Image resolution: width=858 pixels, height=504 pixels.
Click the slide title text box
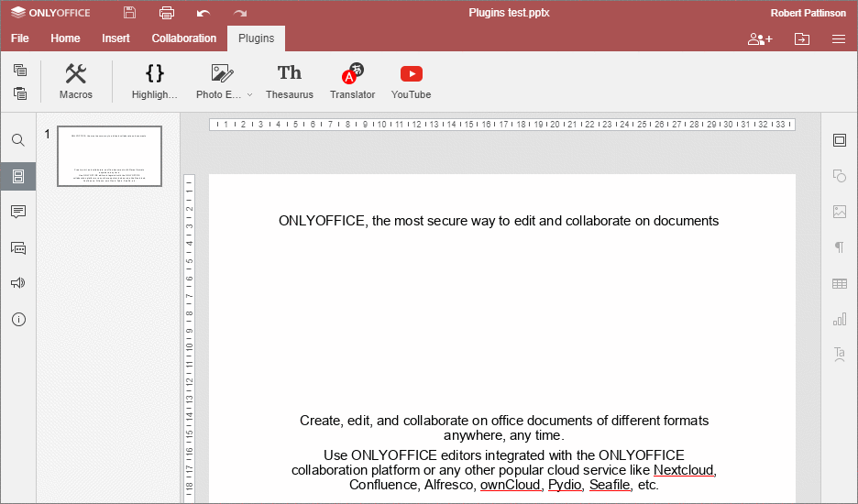click(x=499, y=221)
